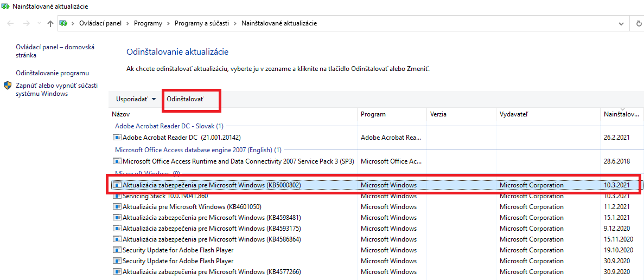This screenshot has width=644, height=280.
Task: Click icon of KB5000802 update
Action: pos(117,185)
